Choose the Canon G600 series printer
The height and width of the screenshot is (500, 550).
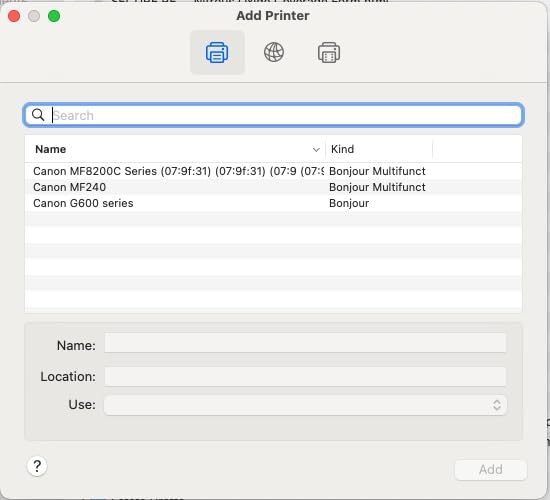pyautogui.click(x=273, y=203)
